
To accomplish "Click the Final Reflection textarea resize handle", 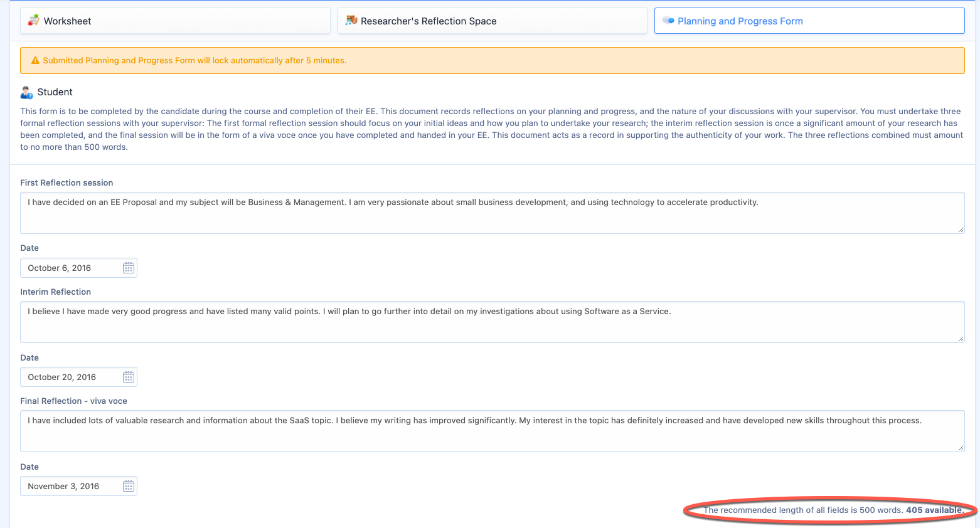I will pyautogui.click(x=961, y=448).
